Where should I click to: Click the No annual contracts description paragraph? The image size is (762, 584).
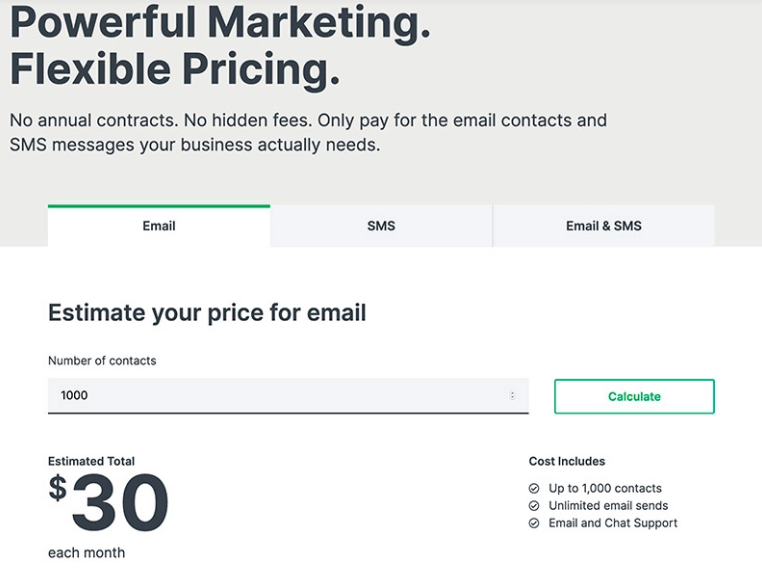[308, 132]
